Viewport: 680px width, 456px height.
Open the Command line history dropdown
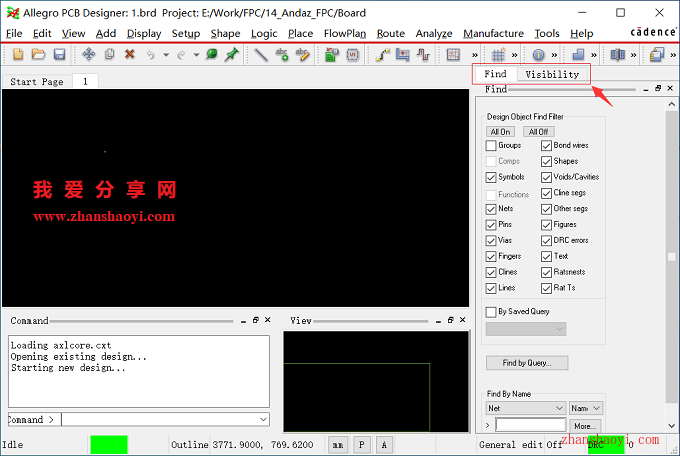click(263, 419)
